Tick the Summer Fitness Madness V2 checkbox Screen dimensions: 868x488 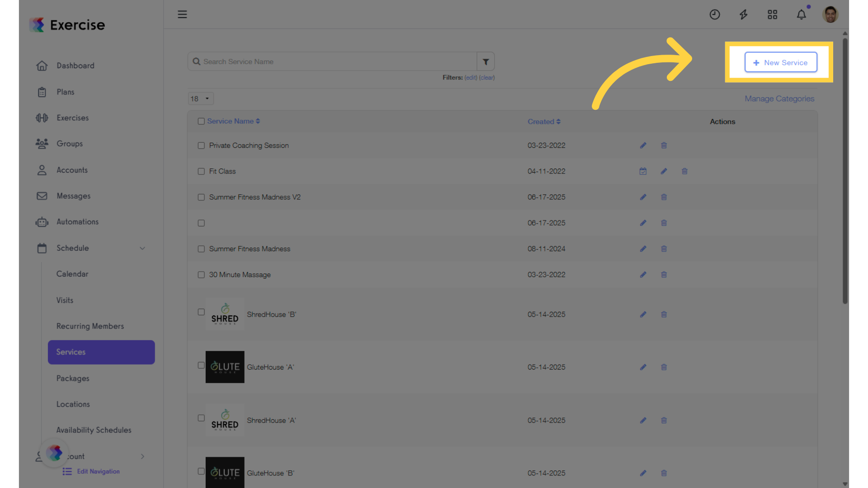point(201,197)
